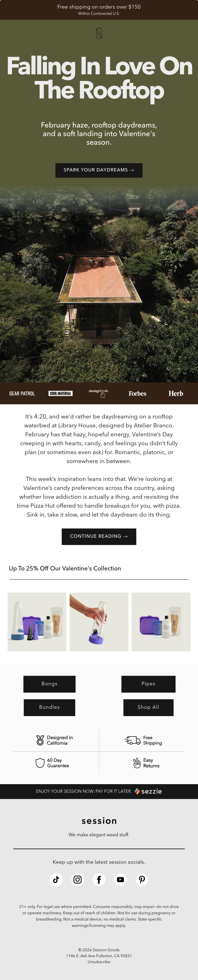Viewport: 198px width, 980px height.
Task: Open the hand holding bong product thumbnail
Action: click(99, 622)
